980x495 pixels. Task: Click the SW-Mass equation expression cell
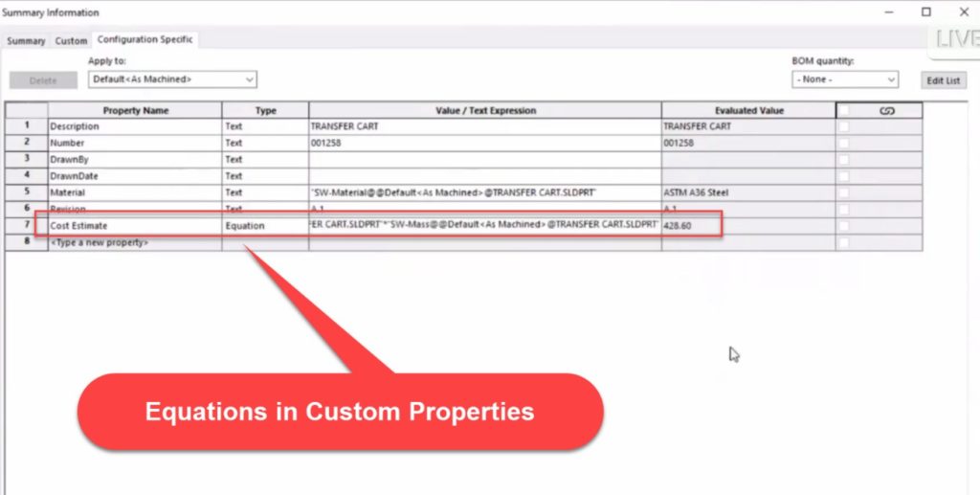point(485,226)
